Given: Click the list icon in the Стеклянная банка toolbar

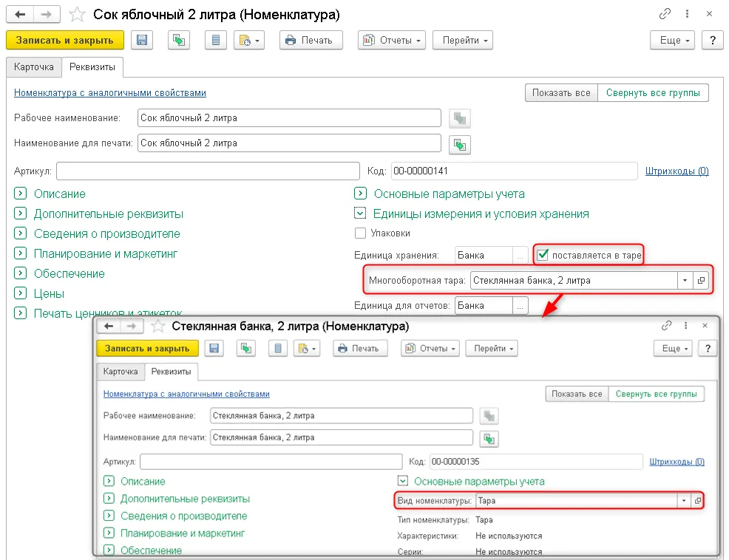Looking at the screenshot, I should pyautogui.click(x=278, y=348).
